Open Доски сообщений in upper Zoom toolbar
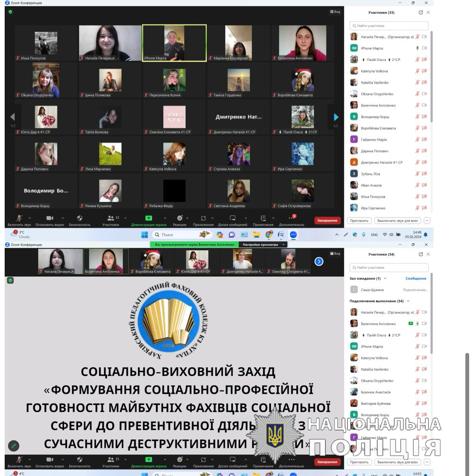This screenshot has height=476, width=473. 233,221
